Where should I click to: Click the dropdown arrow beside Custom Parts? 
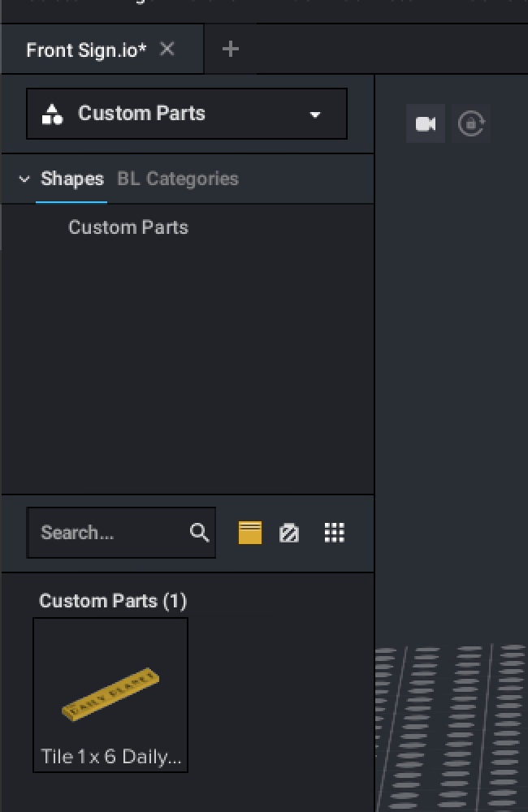315,114
